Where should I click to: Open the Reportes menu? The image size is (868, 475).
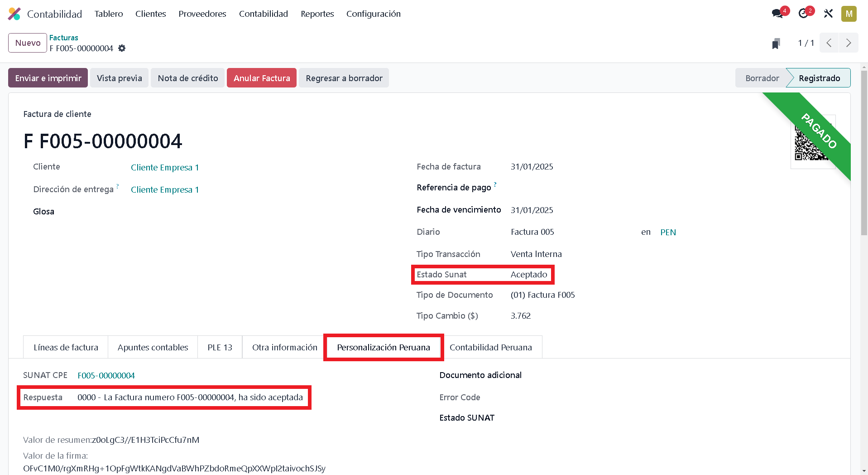point(317,14)
